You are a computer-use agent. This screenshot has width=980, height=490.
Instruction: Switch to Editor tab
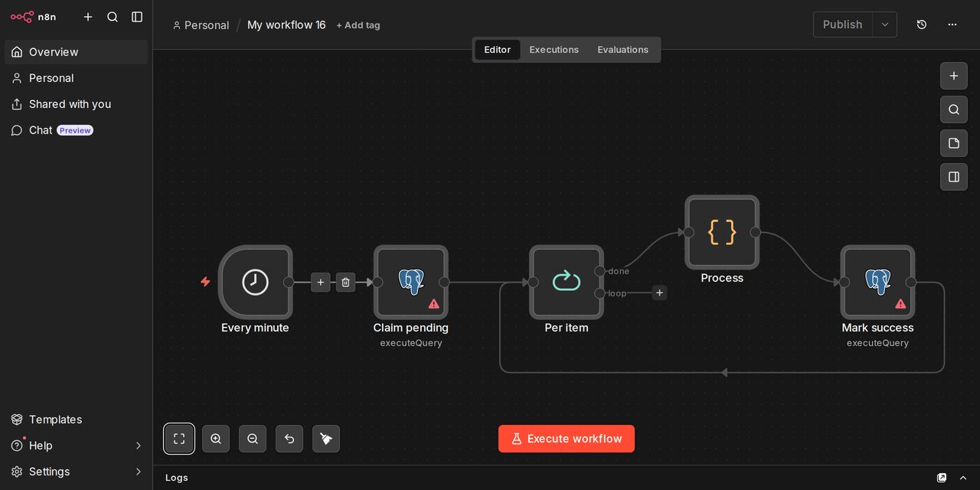[498, 50]
